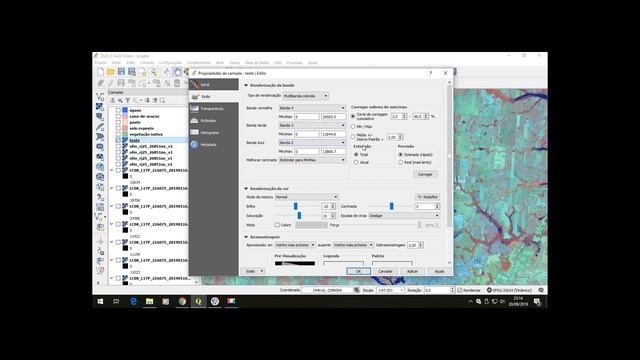
Task: Open Edge browser from taskbar
Action: click(133, 301)
